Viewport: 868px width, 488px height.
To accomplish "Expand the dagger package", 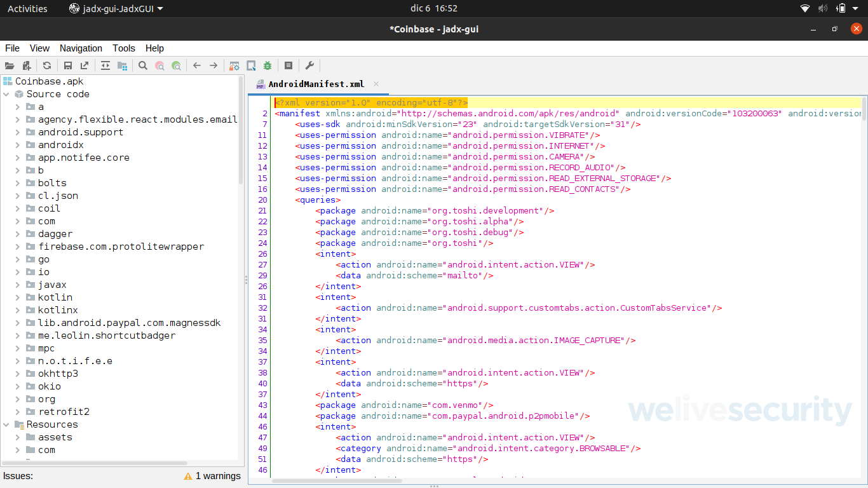I will tap(18, 234).
